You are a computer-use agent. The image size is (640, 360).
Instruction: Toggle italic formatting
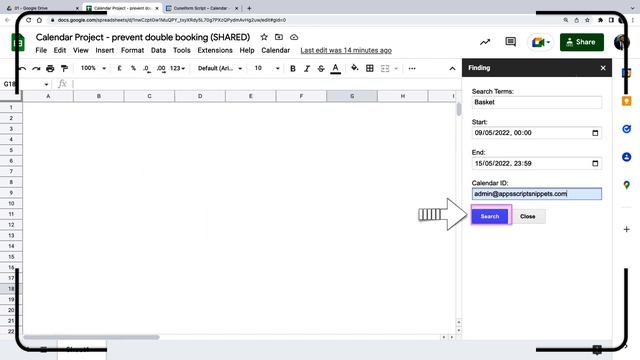(x=307, y=69)
